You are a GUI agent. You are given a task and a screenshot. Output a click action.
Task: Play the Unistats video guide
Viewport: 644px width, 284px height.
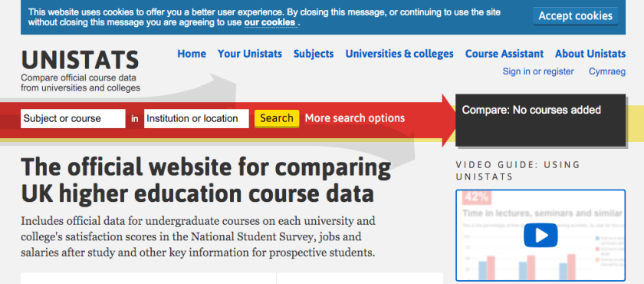pyautogui.click(x=540, y=236)
